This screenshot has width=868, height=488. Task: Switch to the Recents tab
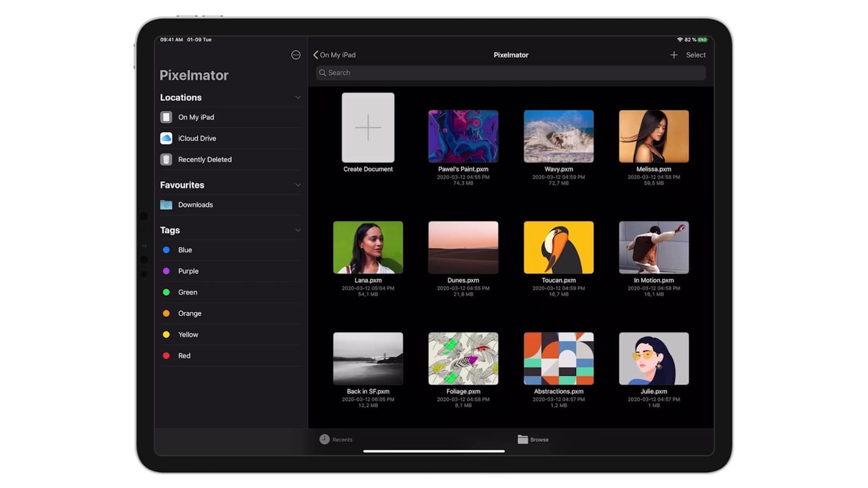point(336,439)
